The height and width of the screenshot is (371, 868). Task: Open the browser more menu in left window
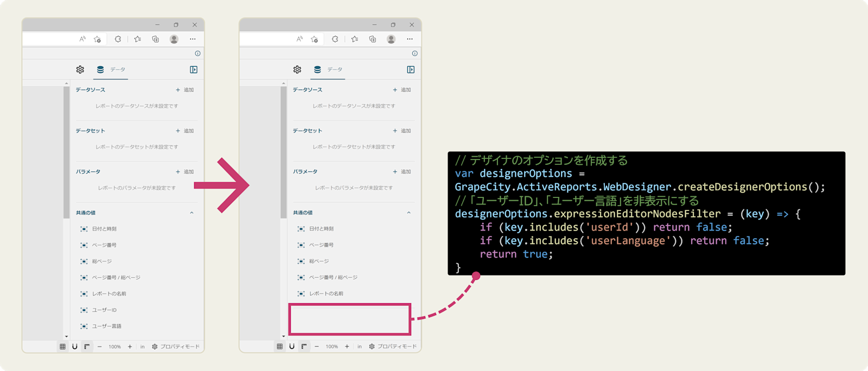tap(193, 39)
